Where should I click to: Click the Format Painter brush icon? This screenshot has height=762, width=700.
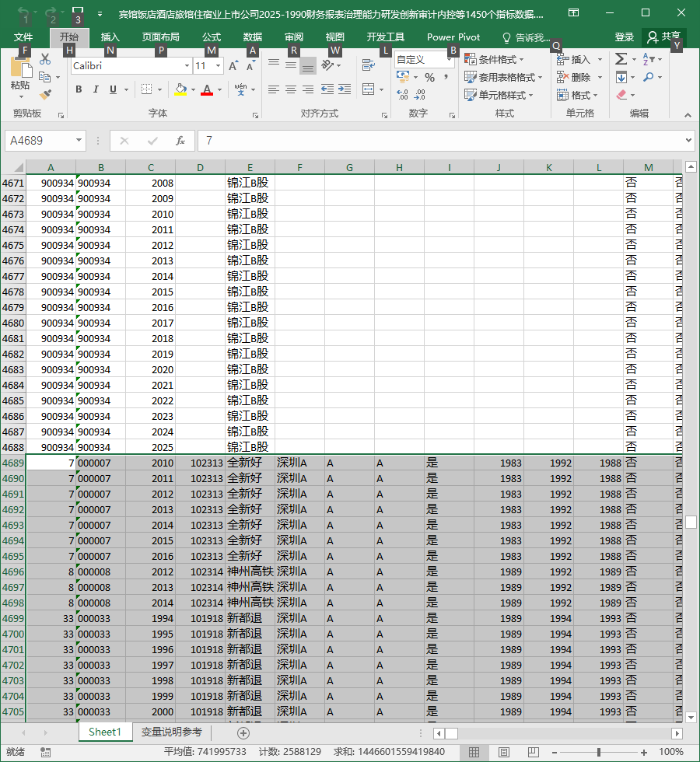click(45, 94)
